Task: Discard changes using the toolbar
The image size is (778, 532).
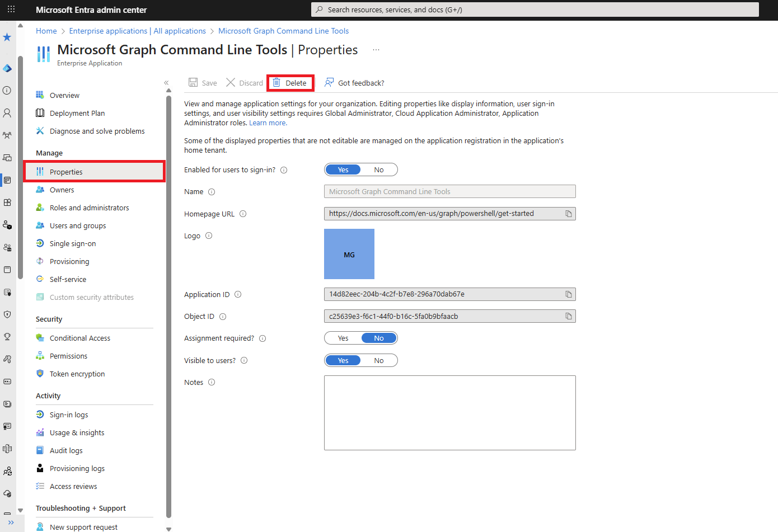Action: click(245, 83)
